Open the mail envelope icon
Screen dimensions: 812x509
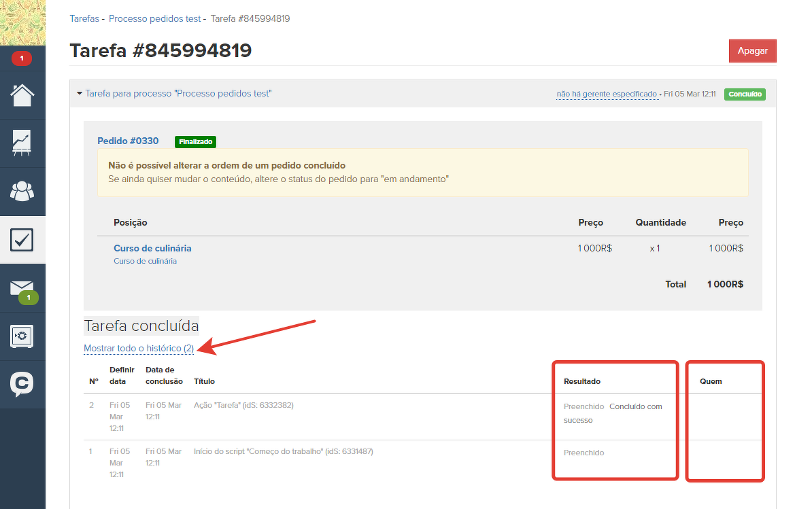pyautogui.click(x=22, y=288)
